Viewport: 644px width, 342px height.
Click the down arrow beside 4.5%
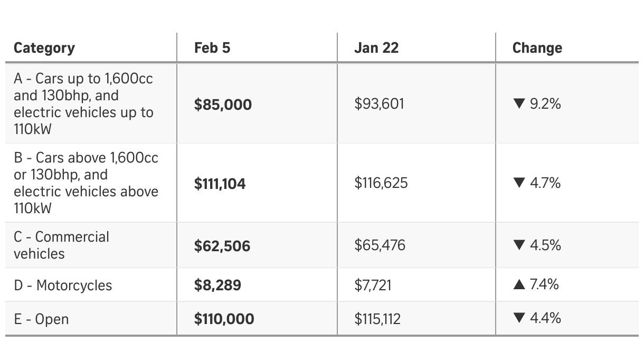tap(519, 245)
